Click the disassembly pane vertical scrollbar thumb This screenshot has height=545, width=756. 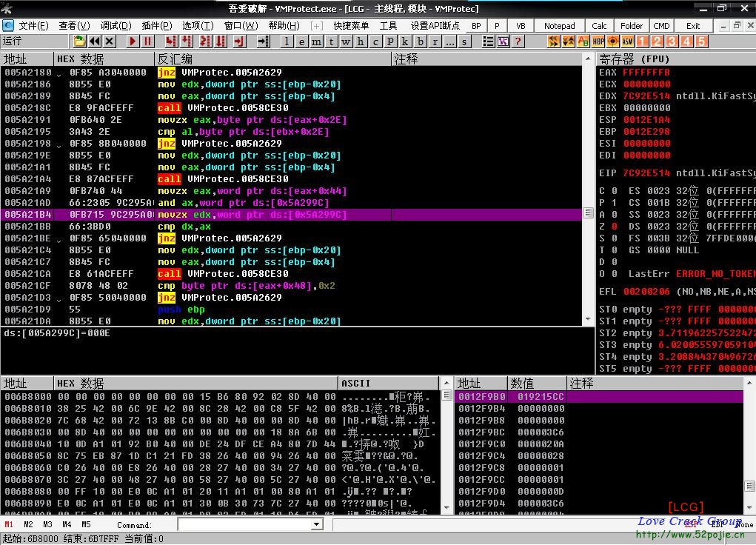pyautogui.click(x=589, y=213)
